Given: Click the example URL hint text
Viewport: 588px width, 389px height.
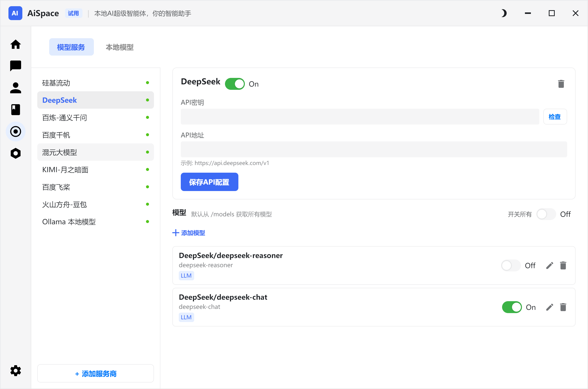Looking at the screenshot, I should [x=225, y=163].
